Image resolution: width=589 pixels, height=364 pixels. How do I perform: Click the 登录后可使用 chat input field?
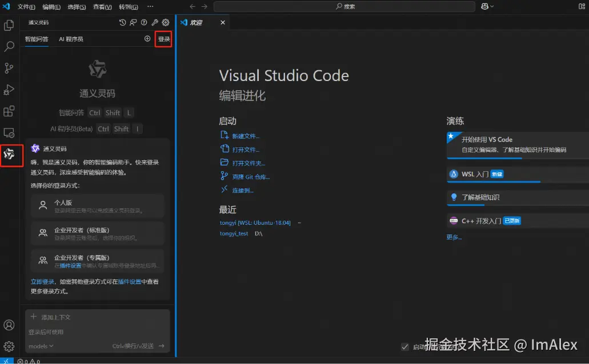pyautogui.click(x=97, y=331)
